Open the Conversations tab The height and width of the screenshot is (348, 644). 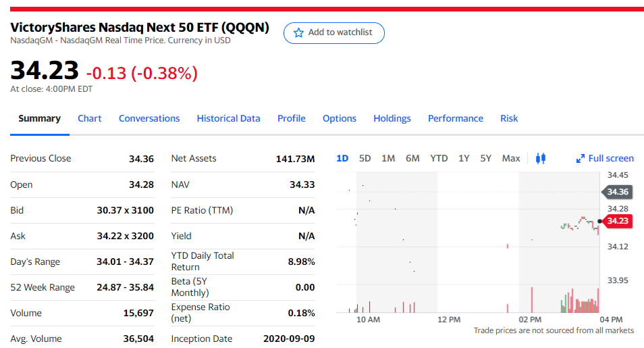coord(149,118)
